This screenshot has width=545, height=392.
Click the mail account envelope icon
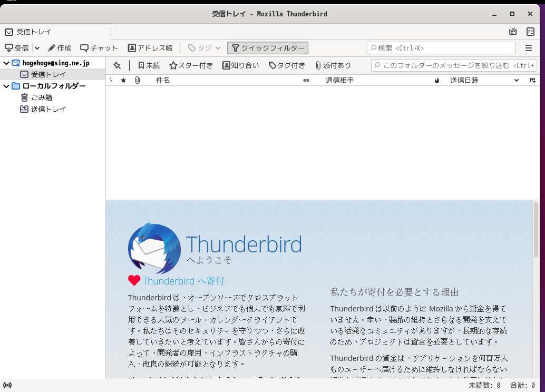pyautogui.click(x=16, y=63)
